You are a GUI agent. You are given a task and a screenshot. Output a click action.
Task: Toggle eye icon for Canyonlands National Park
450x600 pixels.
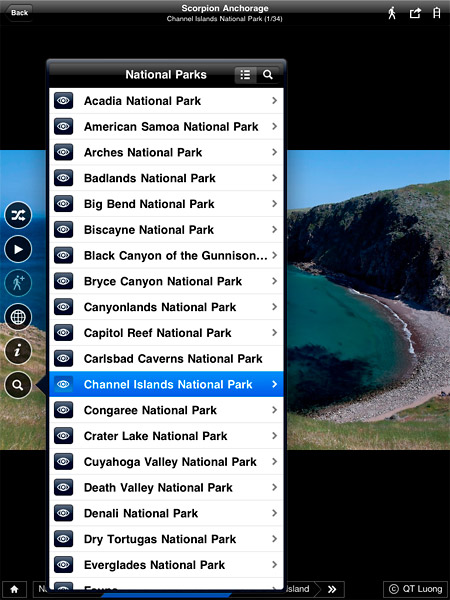point(64,307)
